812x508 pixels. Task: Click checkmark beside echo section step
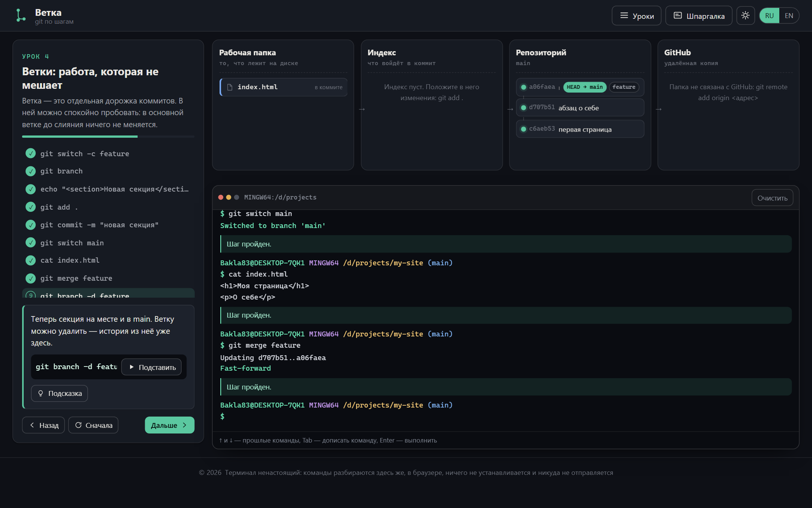click(30, 189)
